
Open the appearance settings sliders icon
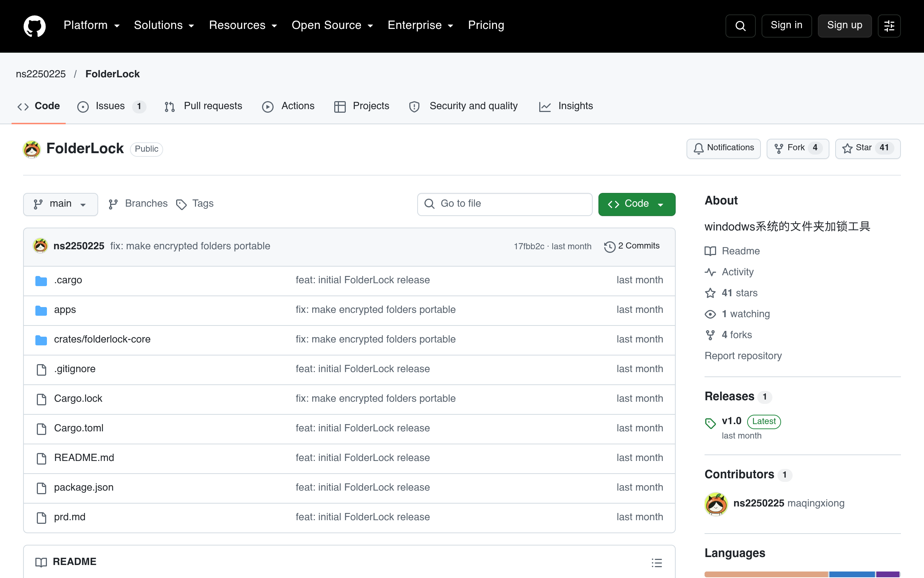tap(889, 26)
